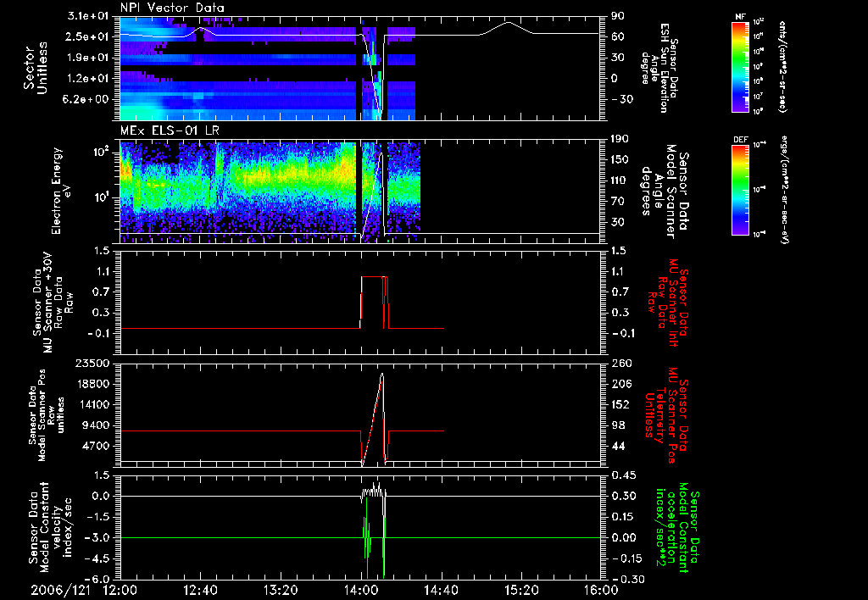The width and height of the screenshot is (868, 600).
Task: Click the "98" telemetry tick value
Action: [x=618, y=425]
